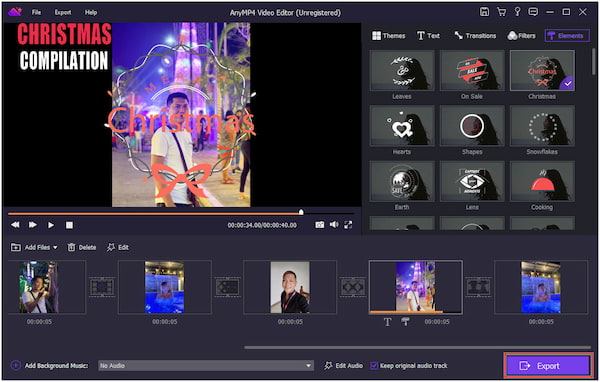
Task: Click the 00:00:34.00/00:00:40.00 time display
Action: click(x=262, y=225)
